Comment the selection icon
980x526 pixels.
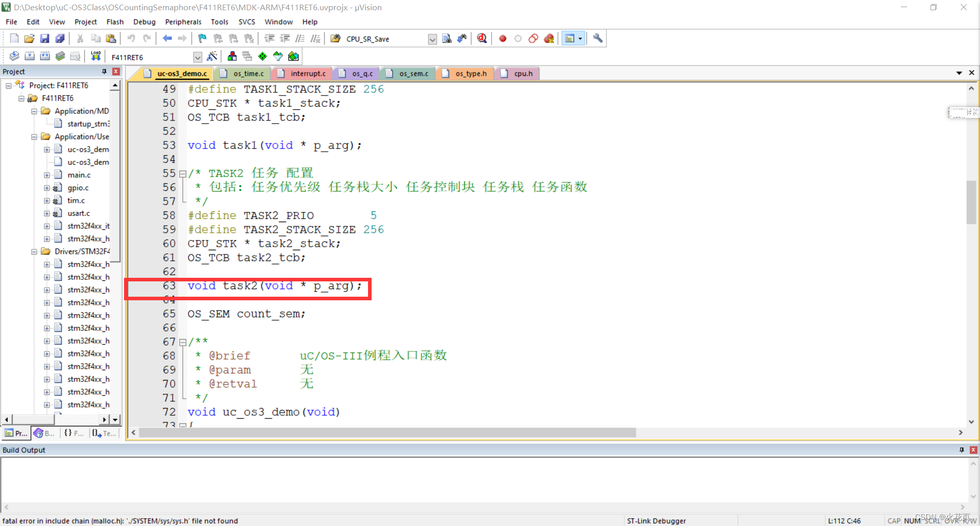300,38
